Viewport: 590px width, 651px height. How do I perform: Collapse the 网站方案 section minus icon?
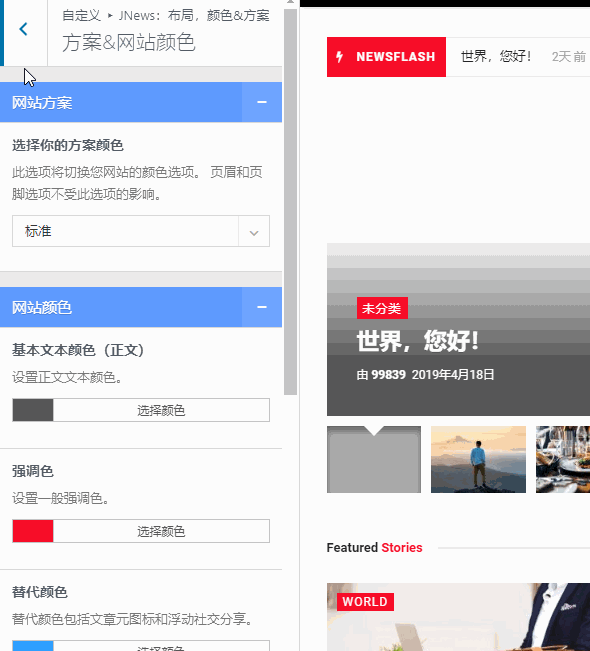point(262,102)
